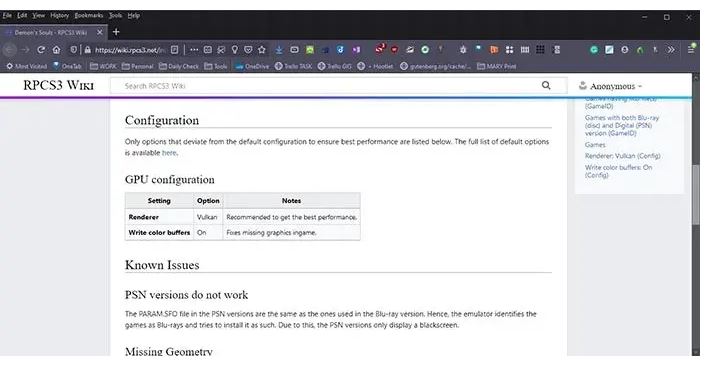Save page to Pocket
The width and height of the screenshot is (711, 374).
click(x=248, y=50)
